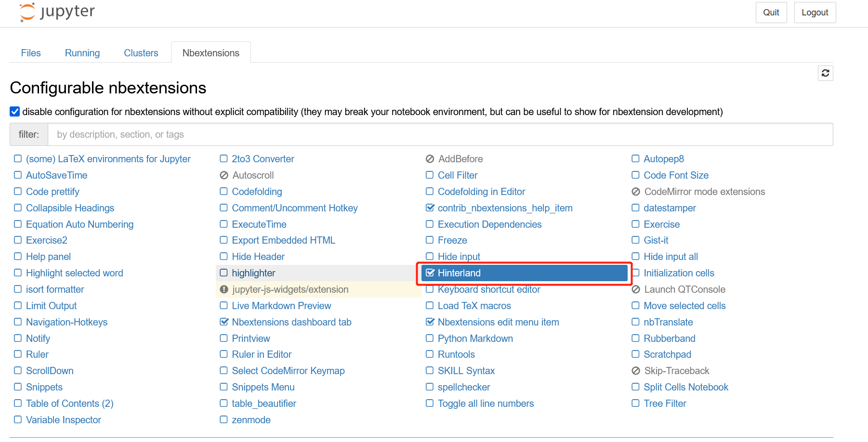The height and width of the screenshot is (442, 868).
Task: Select the Notify extension
Action: tap(38, 338)
